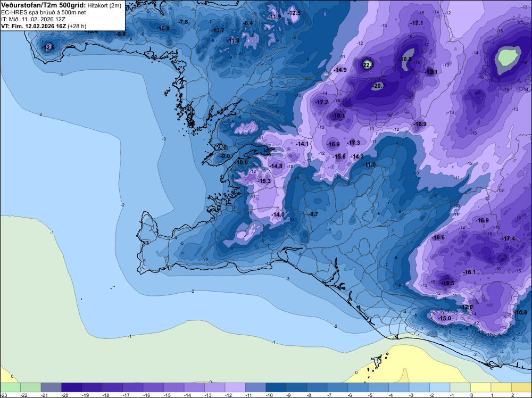Select the -17.3 temperature label
This screenshot has width=532, height=398.
(354, 143)
